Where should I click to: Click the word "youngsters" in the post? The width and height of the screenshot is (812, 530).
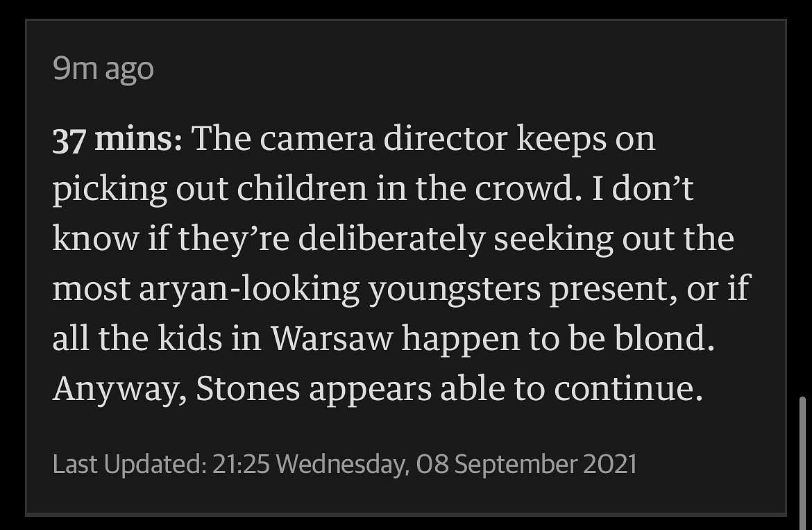(455, 289)
